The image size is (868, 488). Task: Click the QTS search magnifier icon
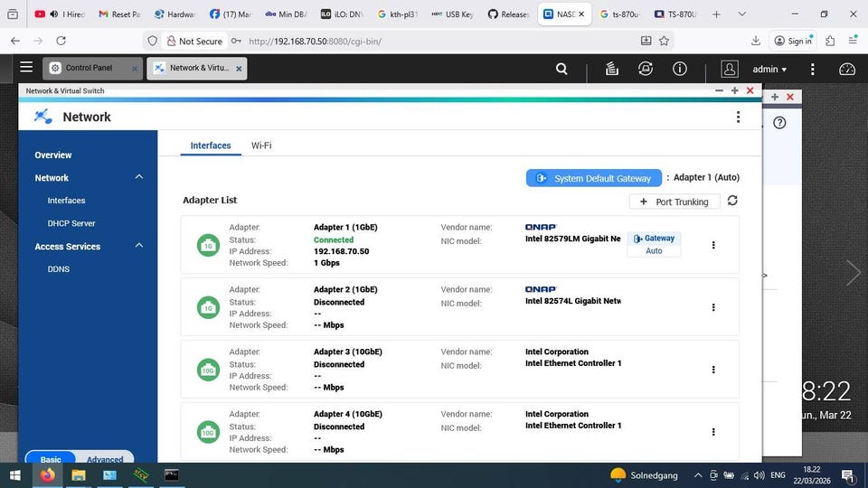[561, 69]
